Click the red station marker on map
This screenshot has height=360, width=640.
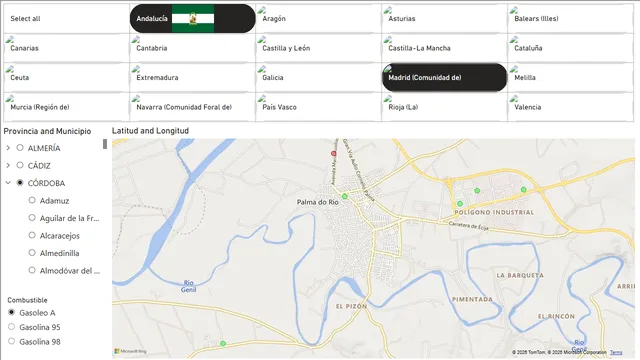(x=333, y=153)
